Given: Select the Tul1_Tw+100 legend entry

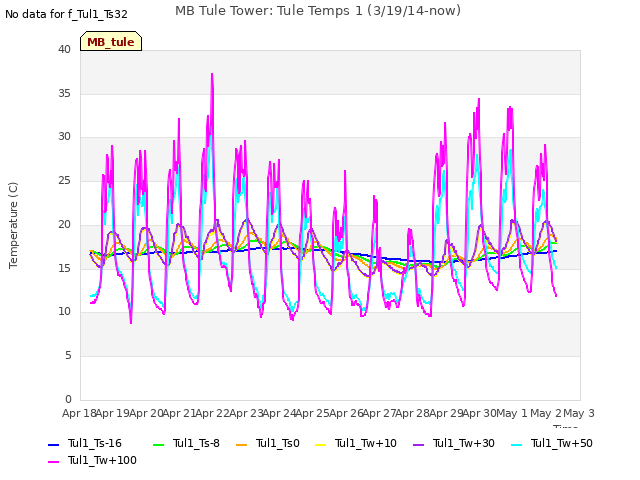Looking at the screenshot, I should (x=92, y=460).
